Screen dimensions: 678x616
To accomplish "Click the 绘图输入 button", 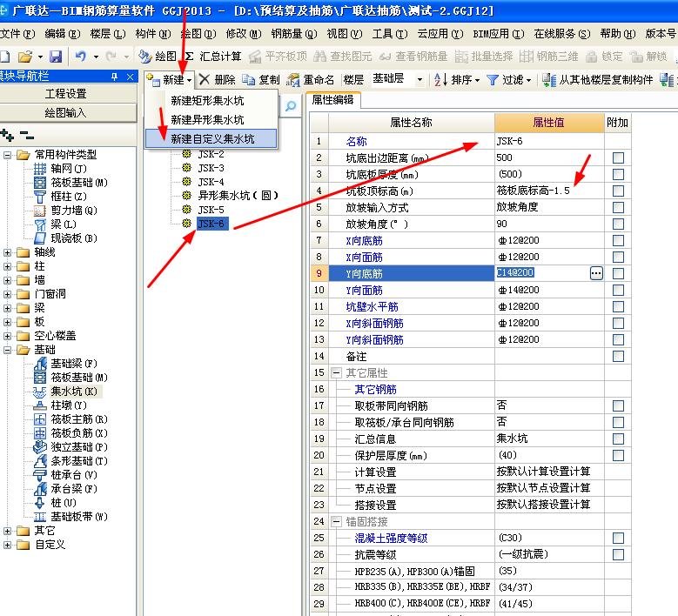I will pyautogui.click(x=67, y=113).
